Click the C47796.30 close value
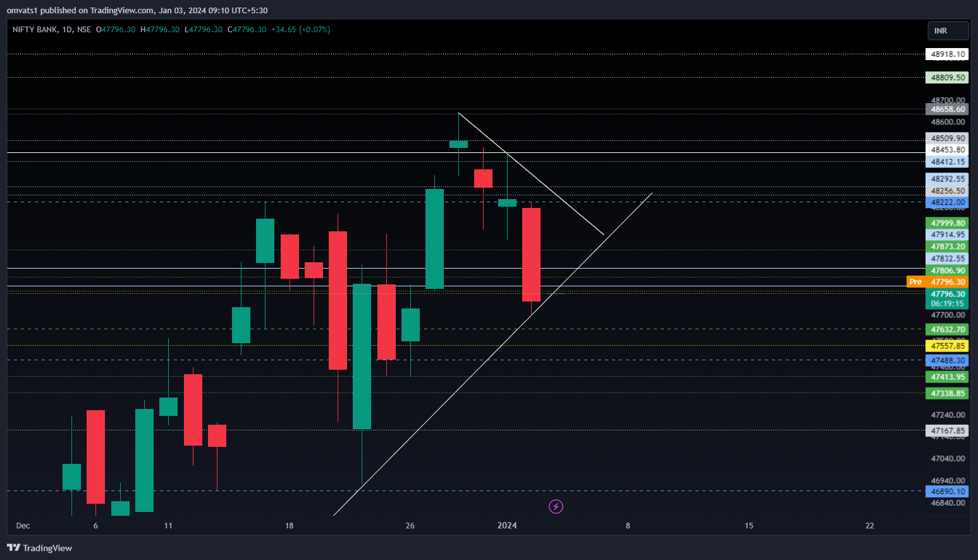 [247, 30]
